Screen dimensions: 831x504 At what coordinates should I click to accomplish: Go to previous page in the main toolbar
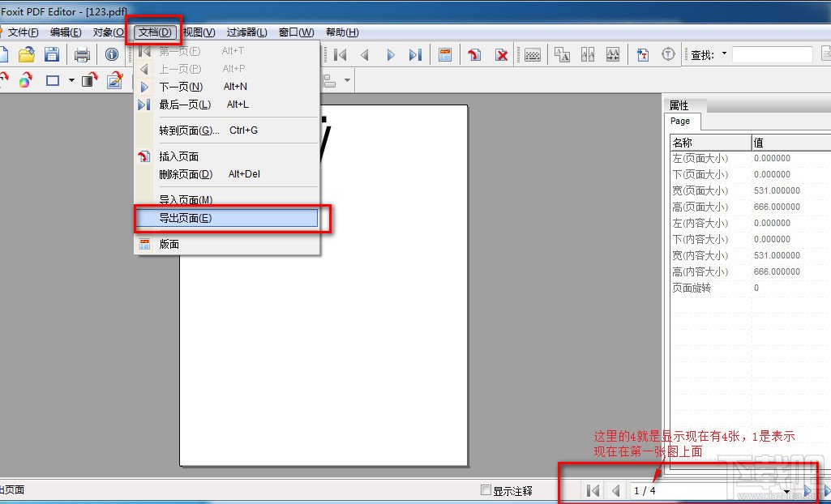365,54
